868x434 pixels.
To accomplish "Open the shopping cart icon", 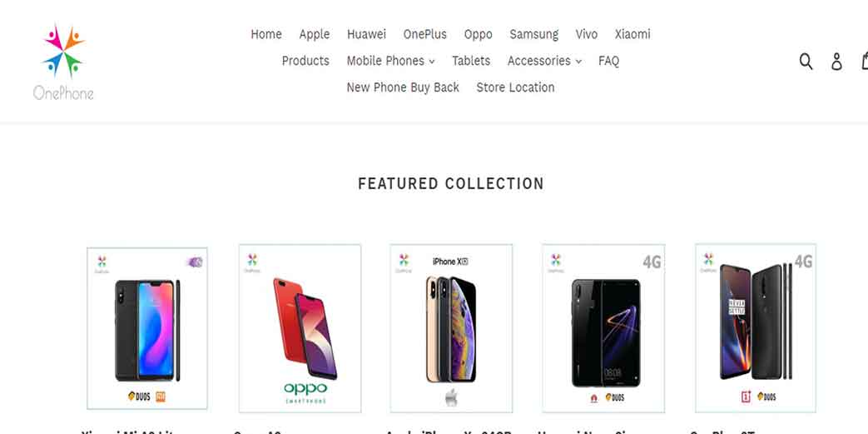I will point(863,61).
